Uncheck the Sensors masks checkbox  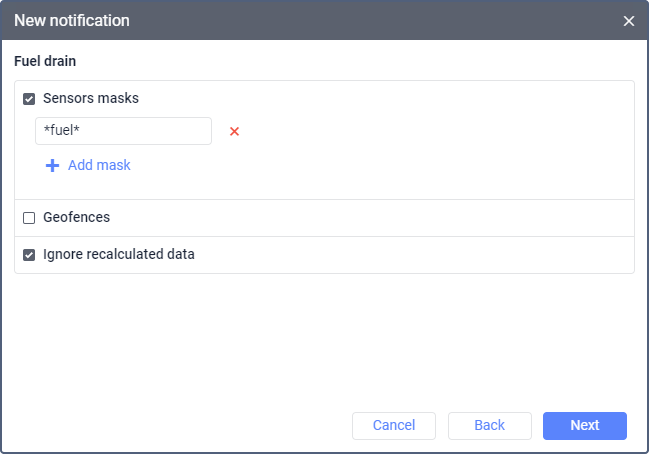coord(29,99)
